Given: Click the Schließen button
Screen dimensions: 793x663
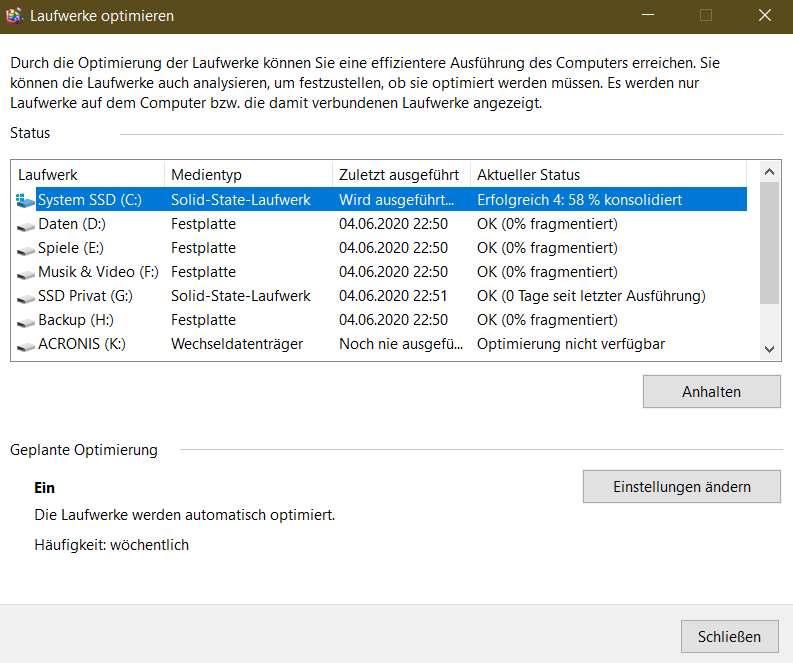Looking at the screenshot, I should point(729,636).
